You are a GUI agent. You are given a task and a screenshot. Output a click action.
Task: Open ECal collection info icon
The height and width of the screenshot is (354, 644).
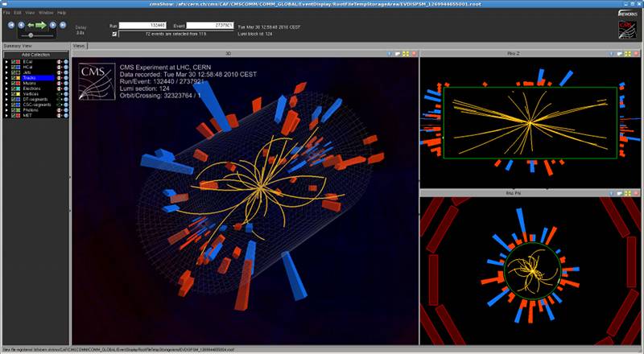click(66, 62)
